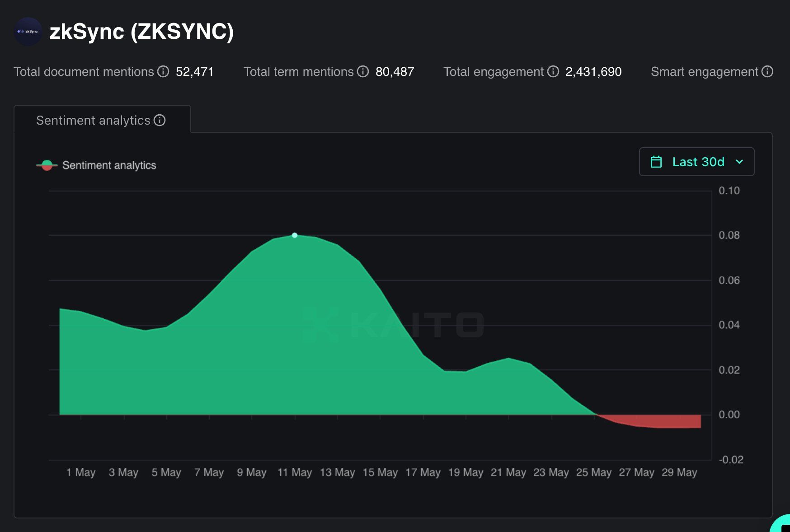The height and width of the screenshot is (532, 790).
Task: Open info icon beside Total engagement
Action: (x=553, y=71)
